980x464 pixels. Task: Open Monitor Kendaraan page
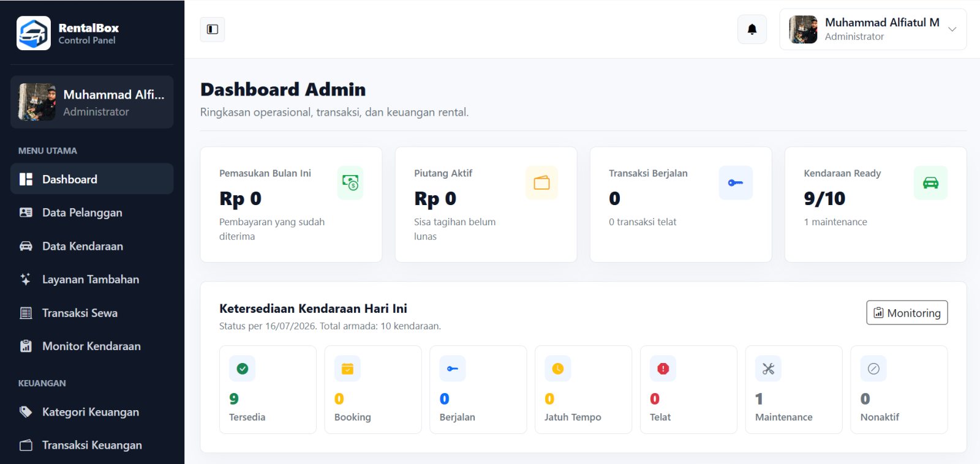click(92, 346)
